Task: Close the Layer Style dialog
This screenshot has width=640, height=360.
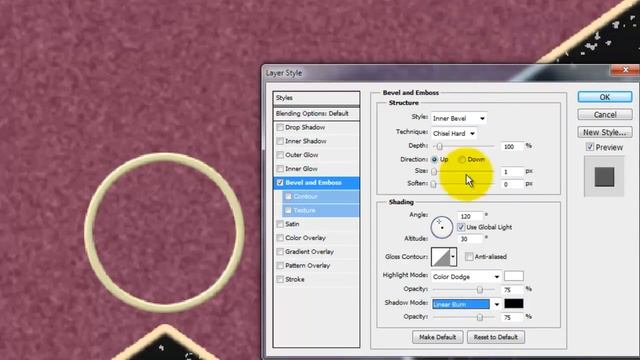Action: [x=625, y=70]
